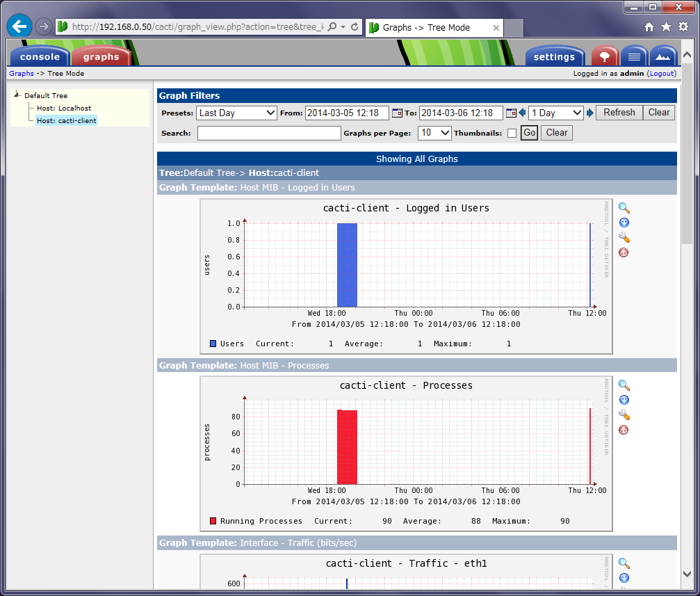700x596 pixels.
Task: Open browser home page icon
Action: 649,27
